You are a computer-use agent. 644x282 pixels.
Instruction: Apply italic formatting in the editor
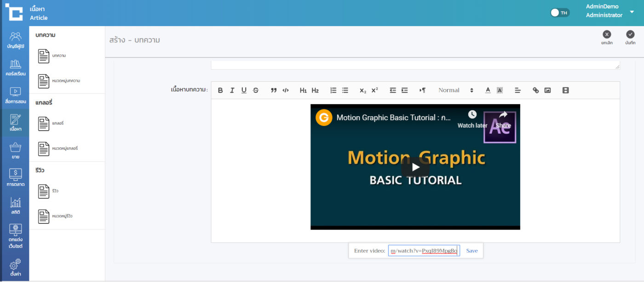click(232, 90)
